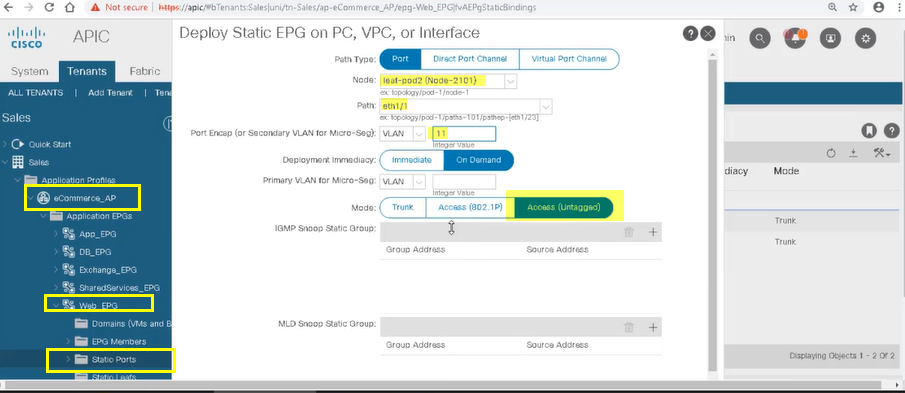Open the tools wrench menu
The image size is (905, 393).
(882, 154)
